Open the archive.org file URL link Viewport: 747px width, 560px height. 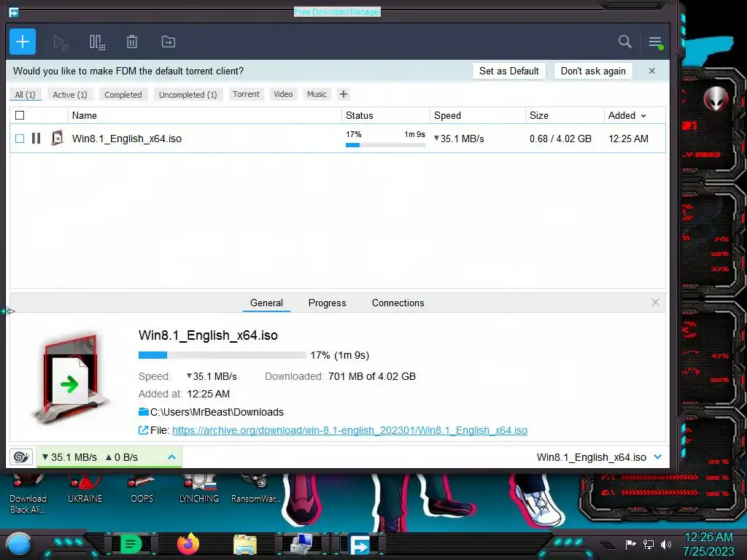349,430
